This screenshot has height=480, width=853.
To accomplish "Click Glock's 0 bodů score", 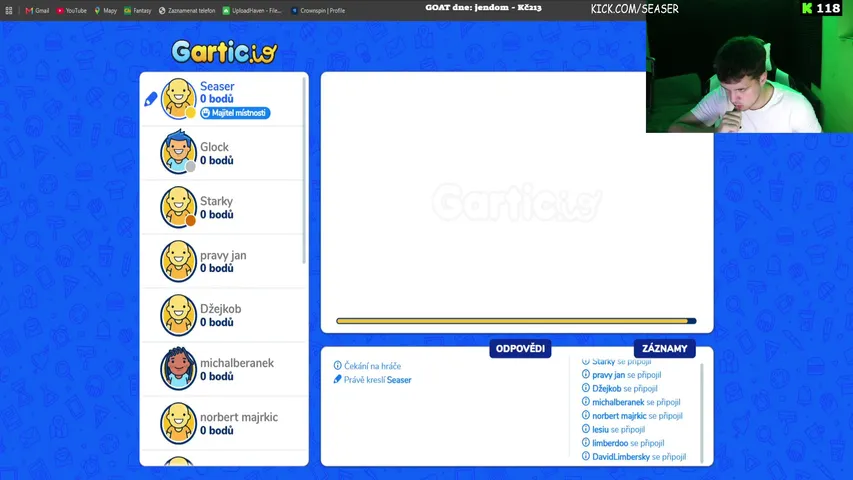I will coord(217,161).
